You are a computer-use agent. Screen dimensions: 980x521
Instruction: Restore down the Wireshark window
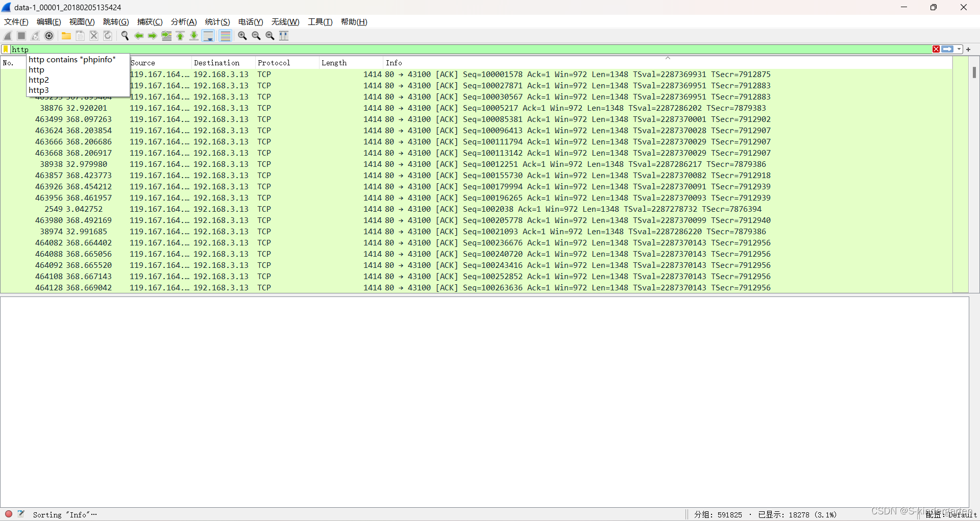click(934, 7)
